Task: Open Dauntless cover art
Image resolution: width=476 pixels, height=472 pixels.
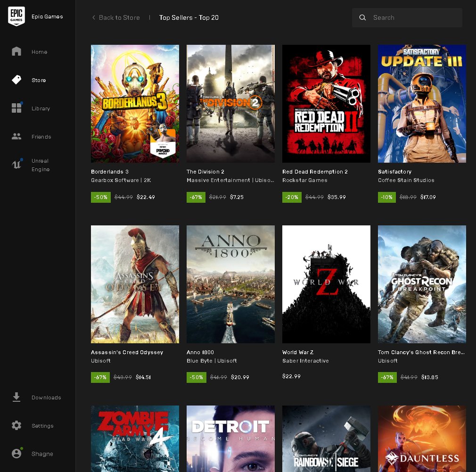Action: point(422,439)
